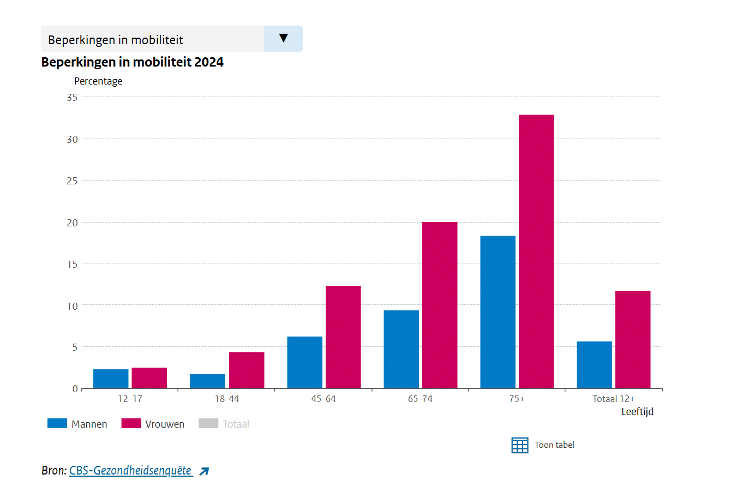This screenshot has width=756, height=504.
Task: Select the pink Vrouwen bar for 45-64
Action: [343, 337]
